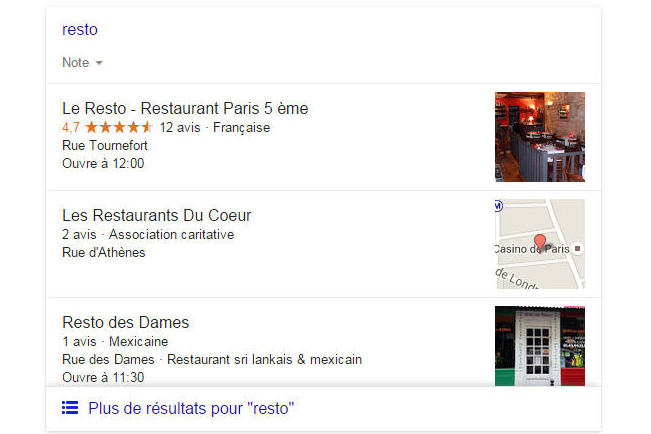Screen dimensions: 651x434
Task: Click the list icon beside Plus de résultats
Action: click(x=70, y=408)
